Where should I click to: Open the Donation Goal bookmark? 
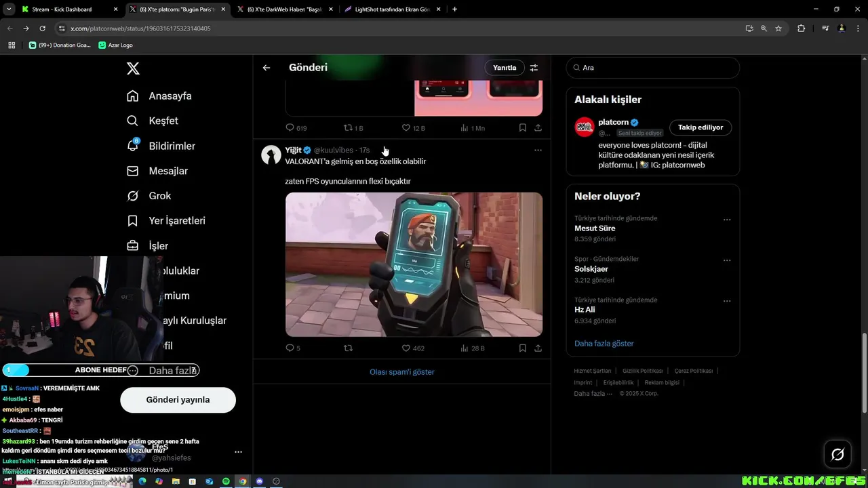tap(60, 45)
